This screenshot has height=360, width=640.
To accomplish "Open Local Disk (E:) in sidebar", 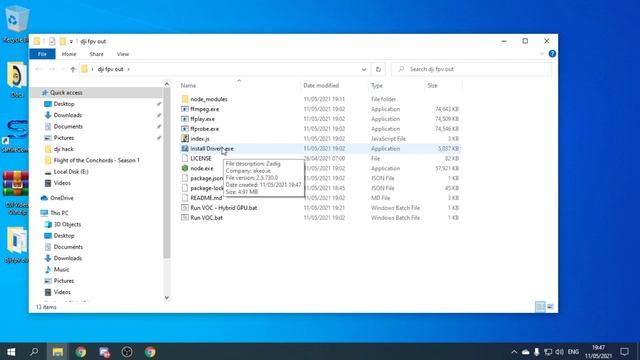I will point(71,172).
